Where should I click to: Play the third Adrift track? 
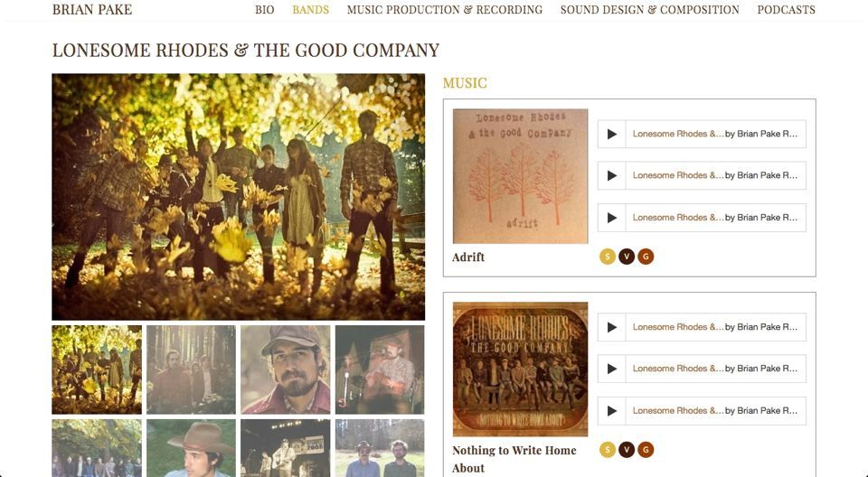point(612,218)
